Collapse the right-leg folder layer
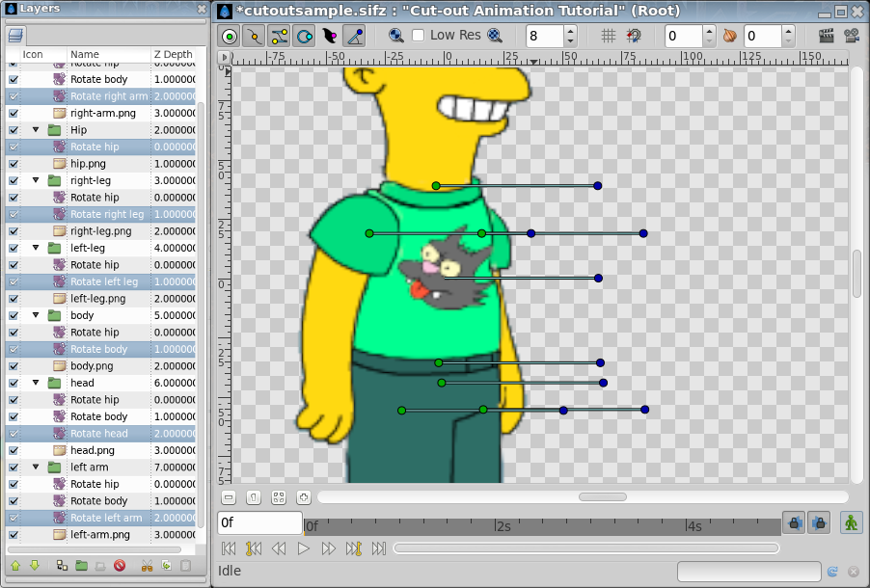Image resolution: width=870 pixels, height=588 pixels. pyautogui.click(x=36, y=180)
